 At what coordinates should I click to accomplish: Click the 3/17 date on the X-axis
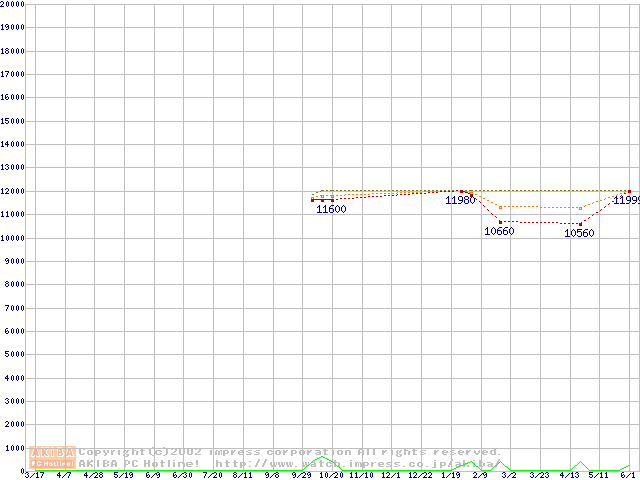[x=34, y=475]
